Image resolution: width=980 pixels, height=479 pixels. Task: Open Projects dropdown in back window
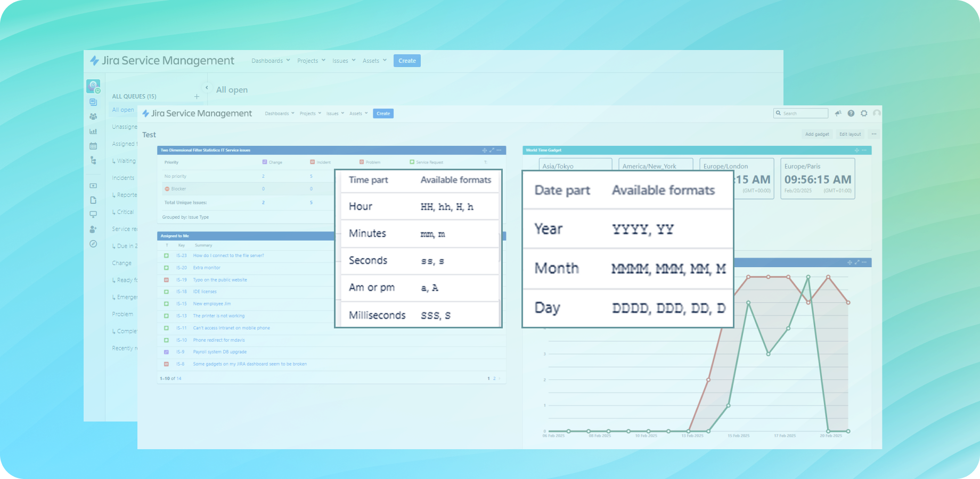pos(311,61)
